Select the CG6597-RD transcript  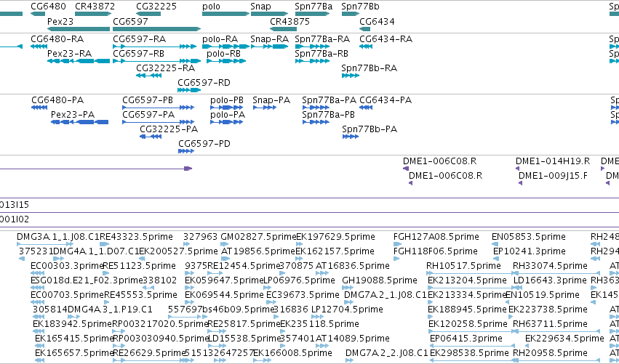point(189,90)
